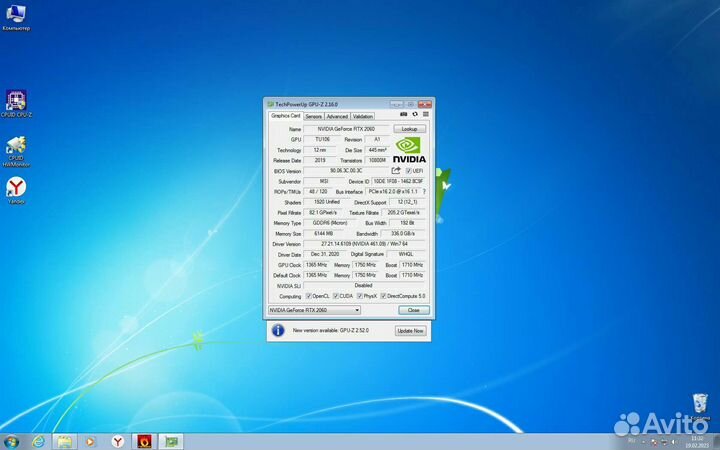720x450 pixels.
Task: Click the Bus Width value 192 Bit
Action: click(407, 223)
